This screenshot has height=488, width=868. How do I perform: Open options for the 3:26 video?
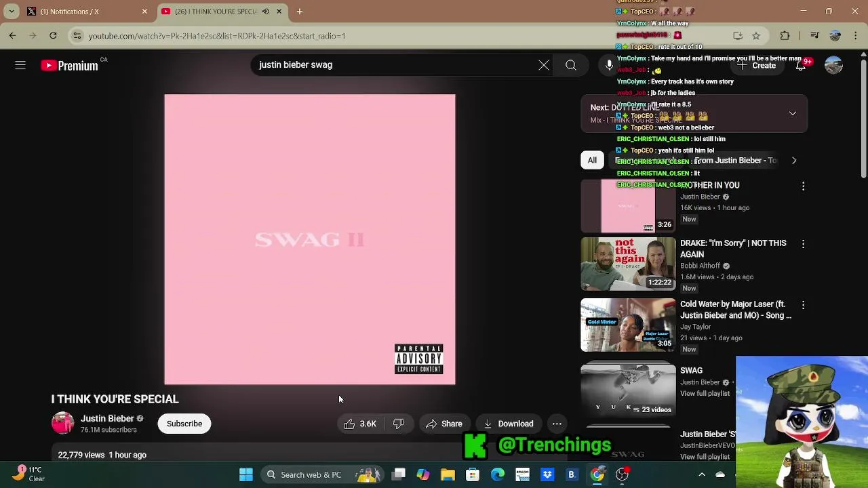(x=804, y=186)
